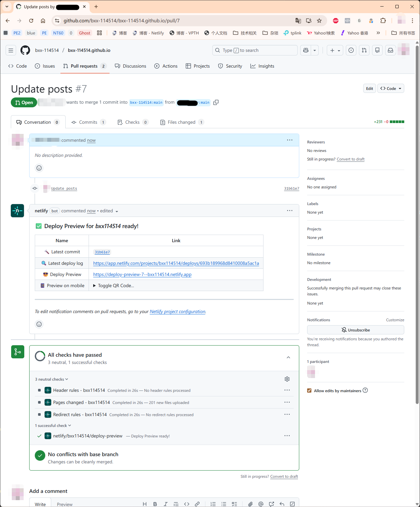This screenshot has height=507, width=420.
Task: Switch to the Commits tab
Action: click(89, 122)
